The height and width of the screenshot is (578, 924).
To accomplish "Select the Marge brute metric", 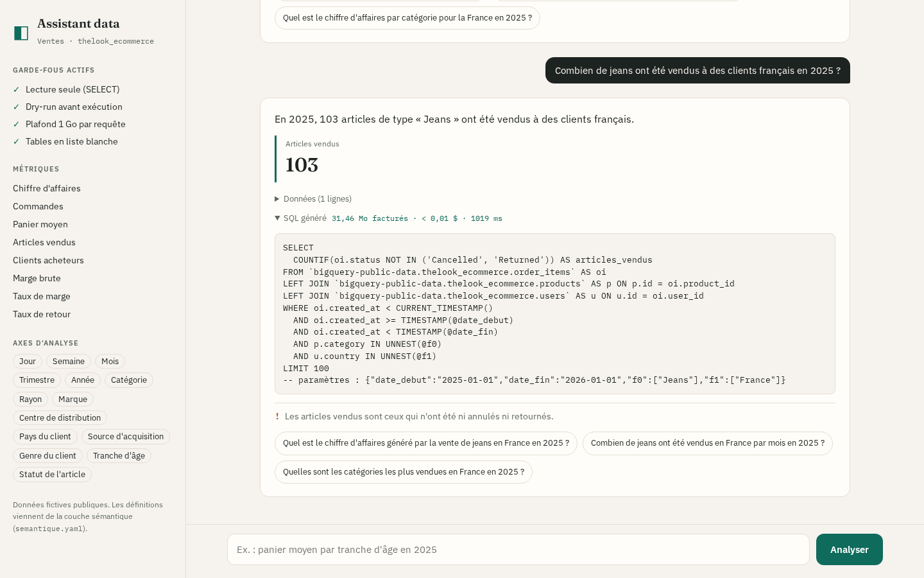I will pos(37,279).
